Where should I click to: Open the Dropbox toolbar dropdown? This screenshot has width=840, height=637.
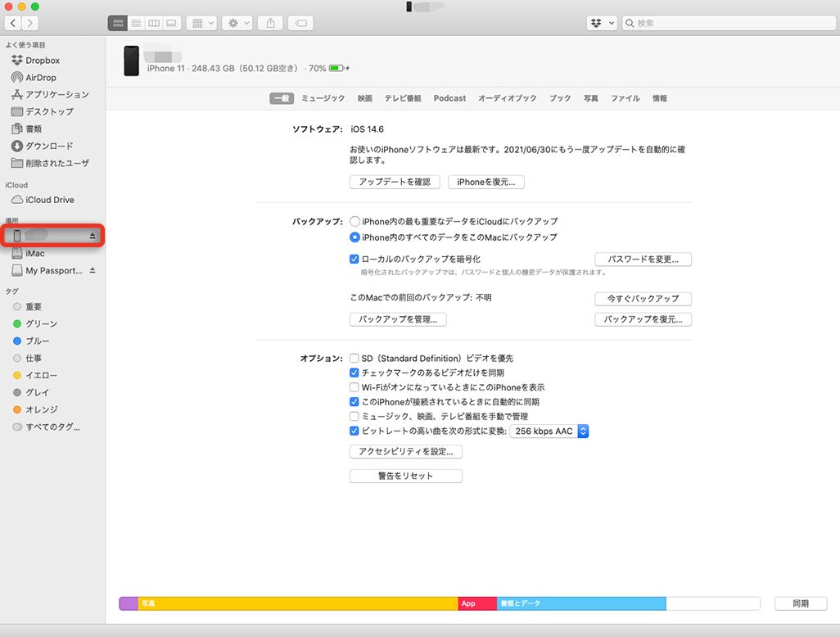point(602,23)
